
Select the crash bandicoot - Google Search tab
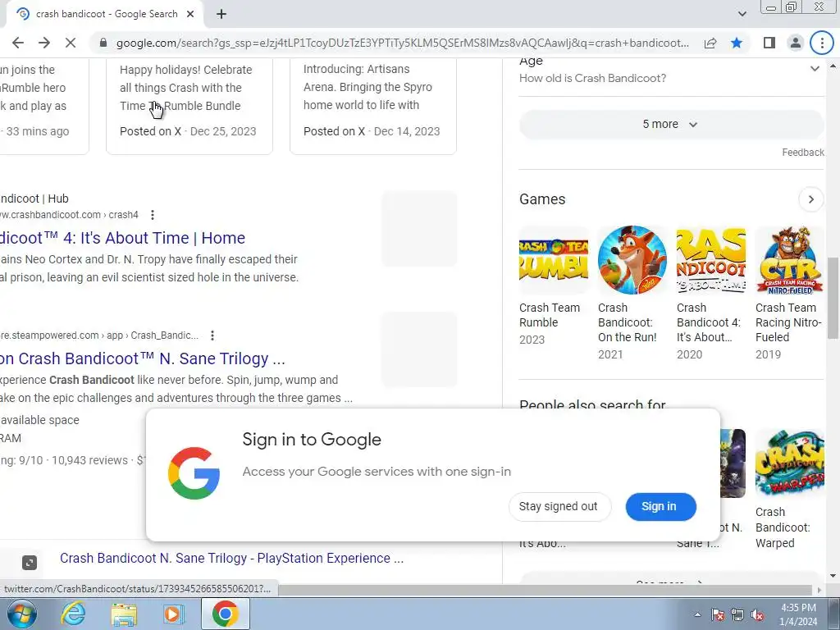tap(104, 14)
